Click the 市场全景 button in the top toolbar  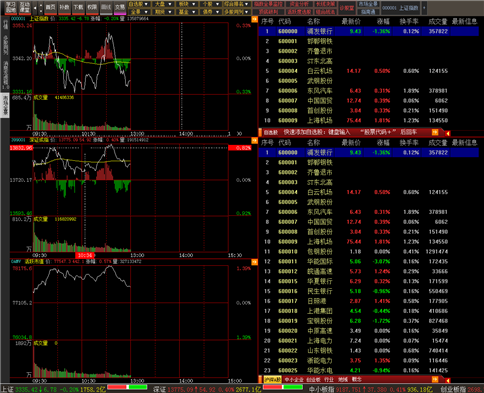coord(368,4)
